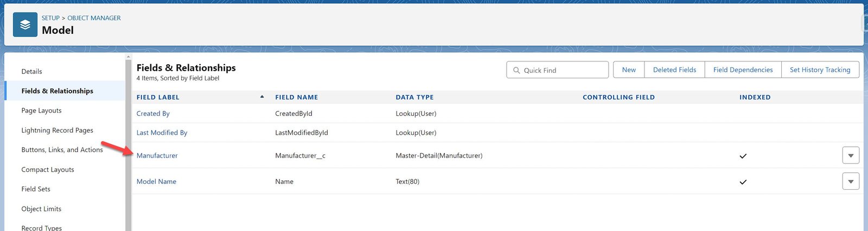Sort by the Field Label column header
The image size is (868, 231).
158,97
